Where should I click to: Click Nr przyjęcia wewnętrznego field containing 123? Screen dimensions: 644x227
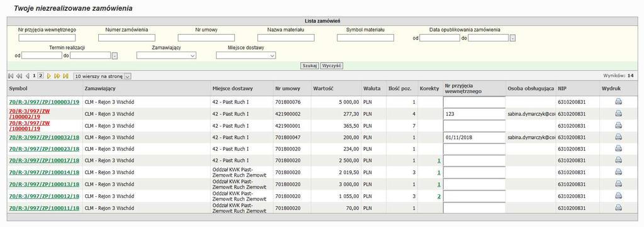click(474, 114)
